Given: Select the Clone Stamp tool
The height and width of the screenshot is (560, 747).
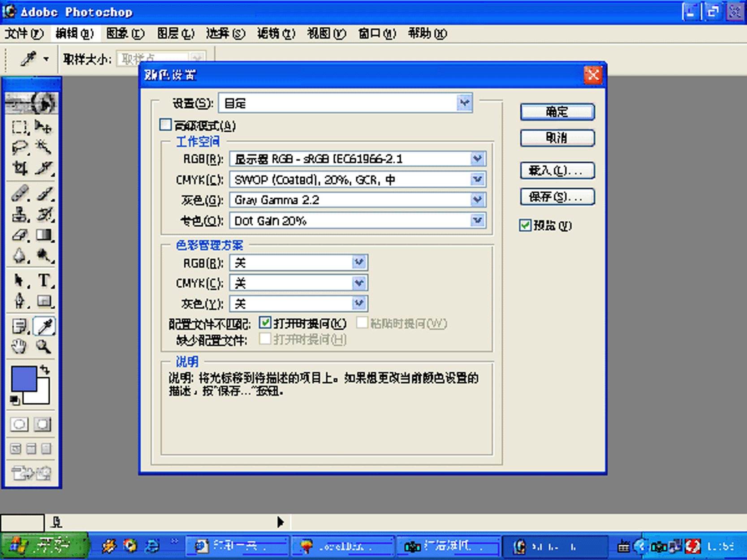Looking at the screenshot, I should [19, 214].
